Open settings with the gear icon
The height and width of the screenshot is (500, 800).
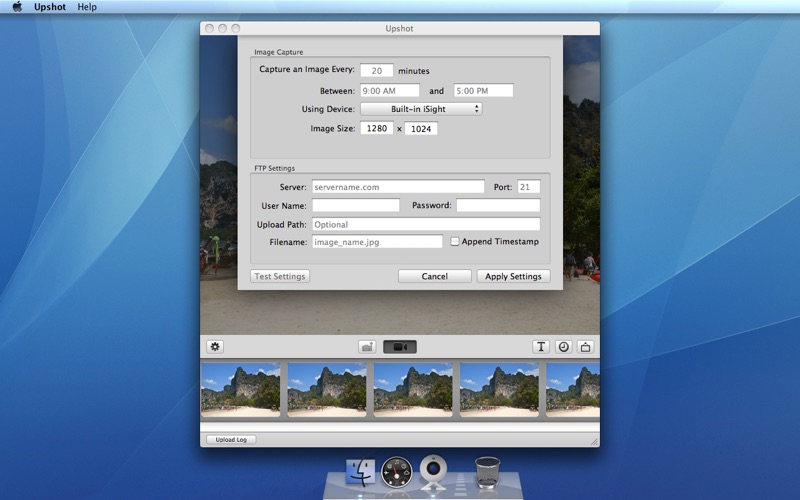pos(215,347)
